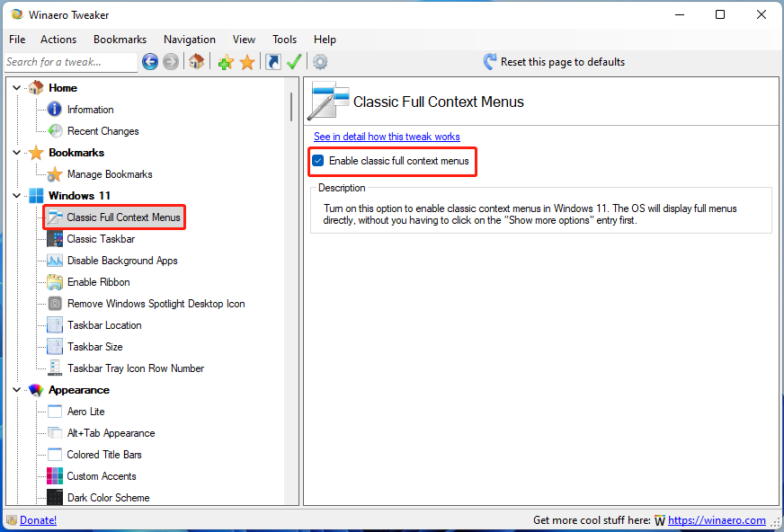This screenshot has height=532, width=784.
Task: Go to Home page via house icon
Action: pos(196,62)
